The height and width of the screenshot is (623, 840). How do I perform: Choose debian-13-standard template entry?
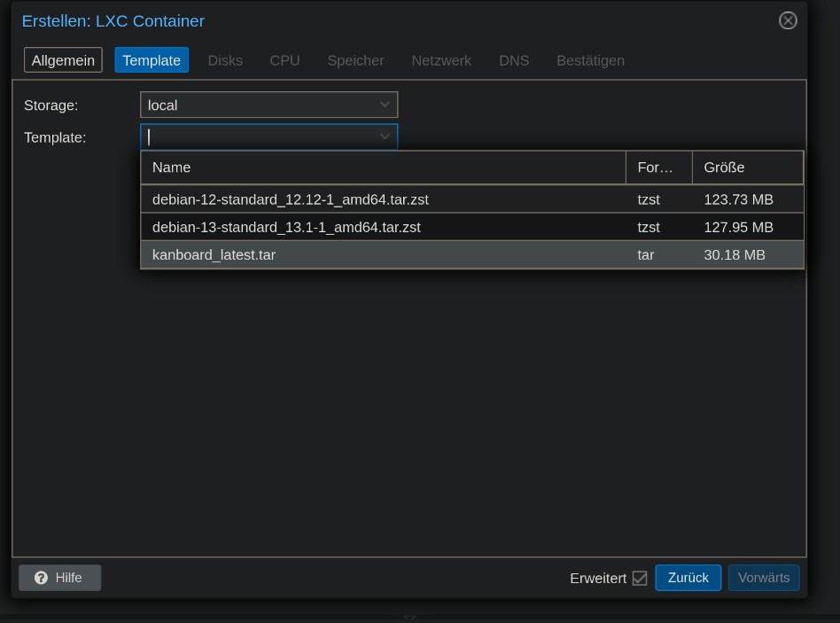(286, 227)
